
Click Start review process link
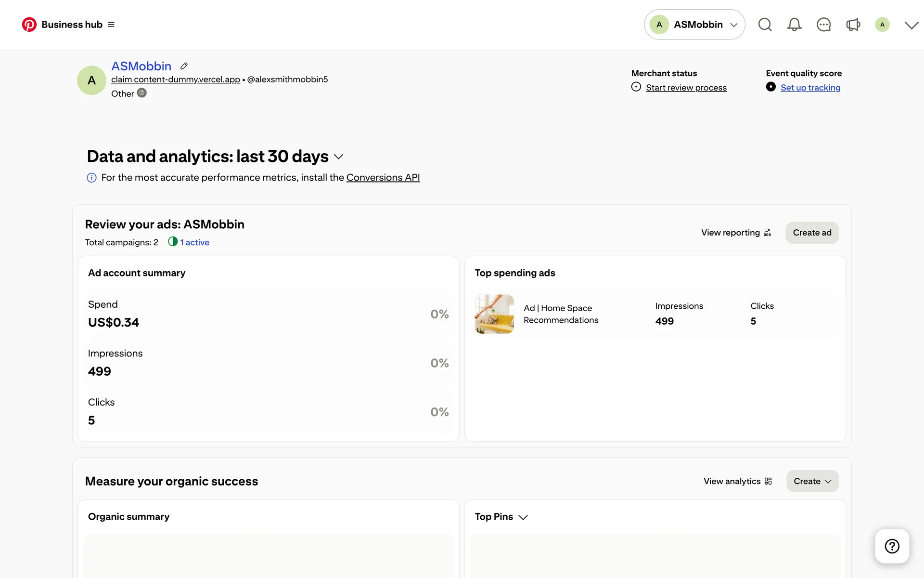(686, 88)
